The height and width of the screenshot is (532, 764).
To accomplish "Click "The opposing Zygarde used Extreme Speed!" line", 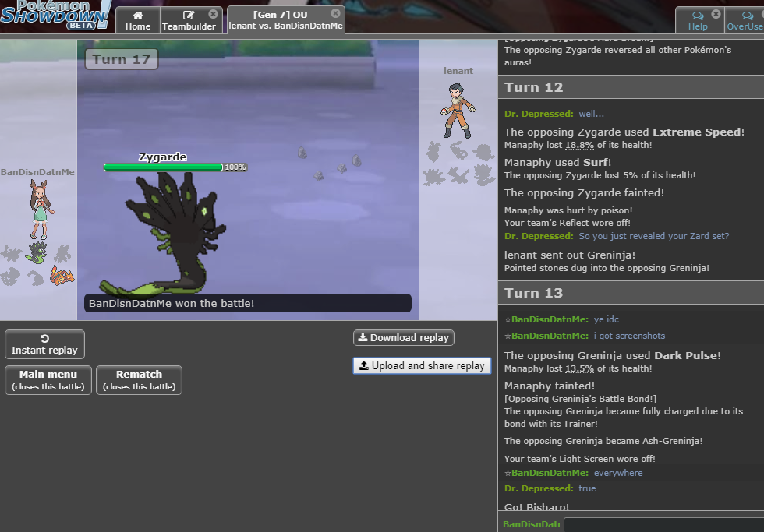I will tap(624, 132).
